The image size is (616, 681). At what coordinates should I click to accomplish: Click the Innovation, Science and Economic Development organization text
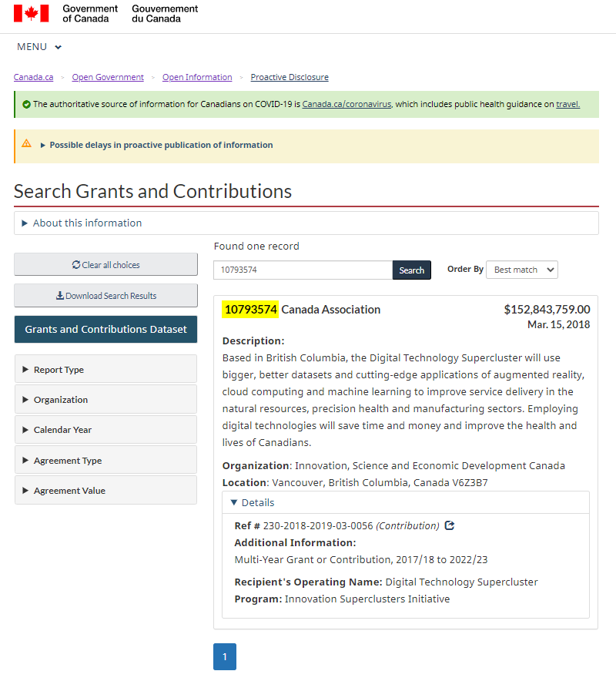430,465
